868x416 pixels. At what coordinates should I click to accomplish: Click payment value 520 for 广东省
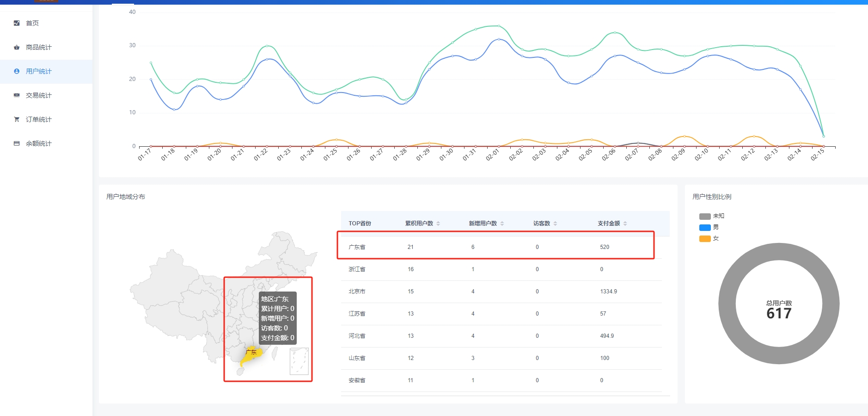coord(605,247)
